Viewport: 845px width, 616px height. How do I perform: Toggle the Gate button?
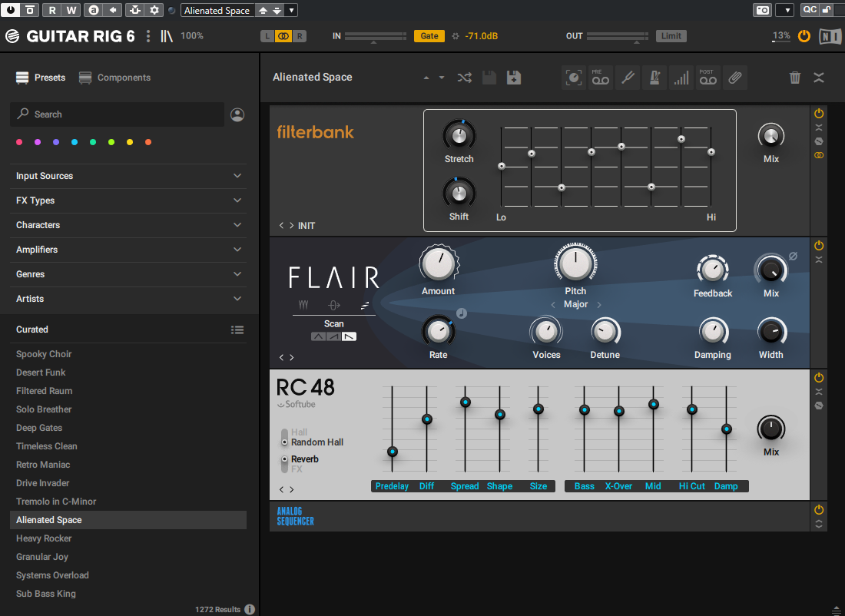(x=429, y=36)
